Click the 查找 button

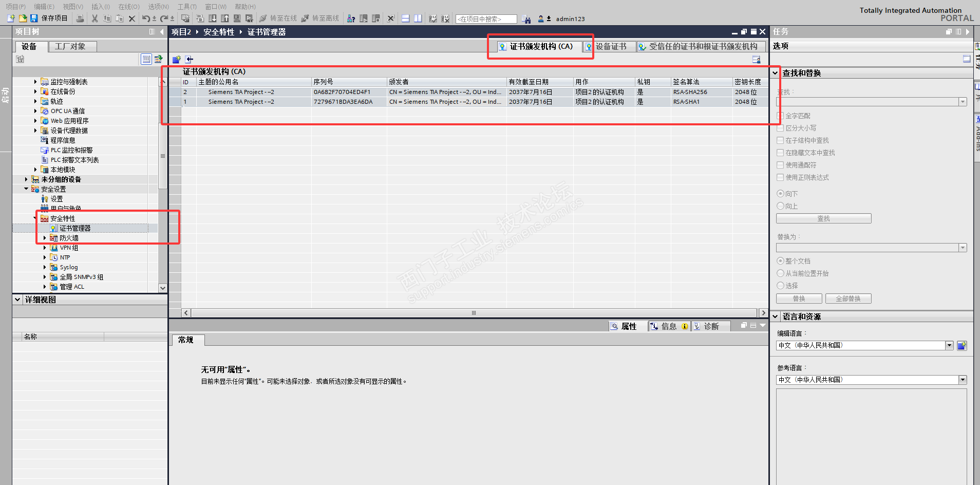(x=823, y=218)
